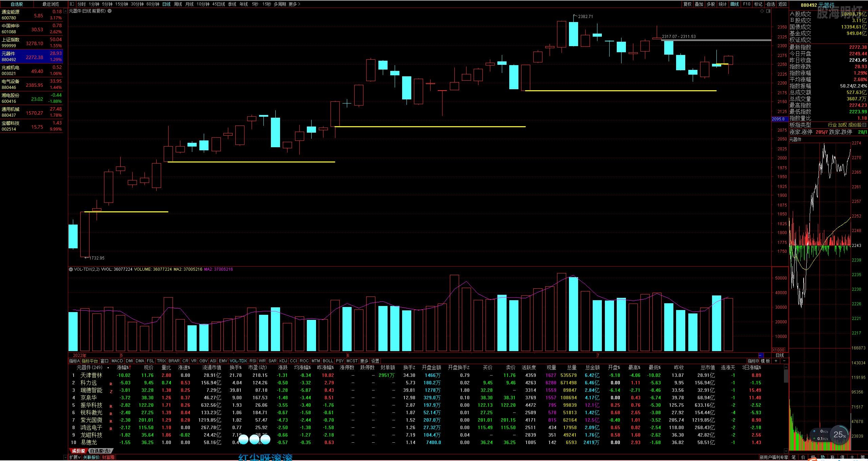Expand the VOL-TDX indicator dropdown arrow
This screenshot has height=461, width=868.
pyautogui.click(x=71, y=269)
